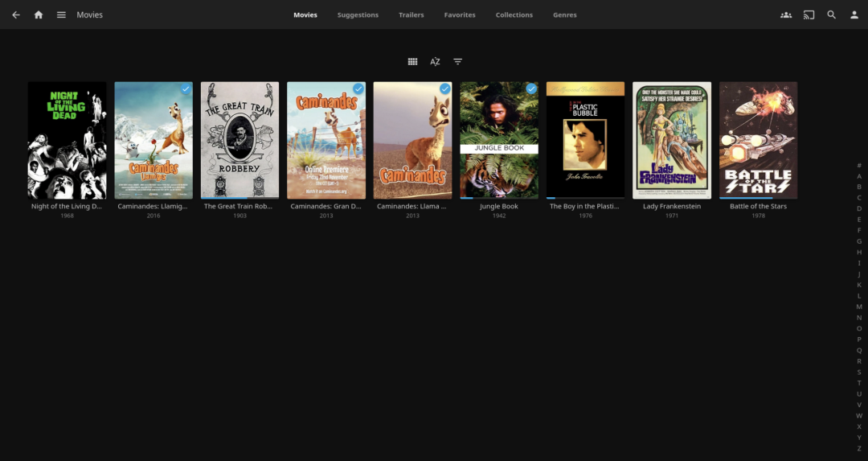Switch to the Movies tab
Image resolution: width=868 pixels, height=461 pixels.
[305, 15]
